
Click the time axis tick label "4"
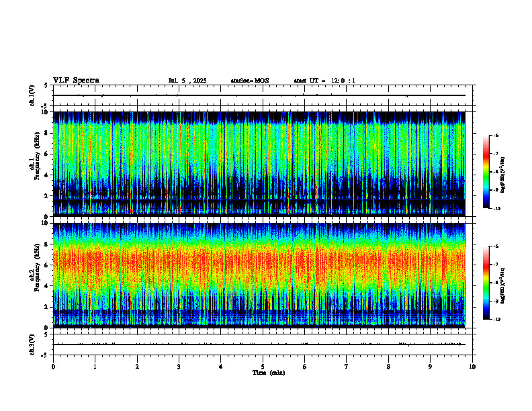tap(221, 367)
